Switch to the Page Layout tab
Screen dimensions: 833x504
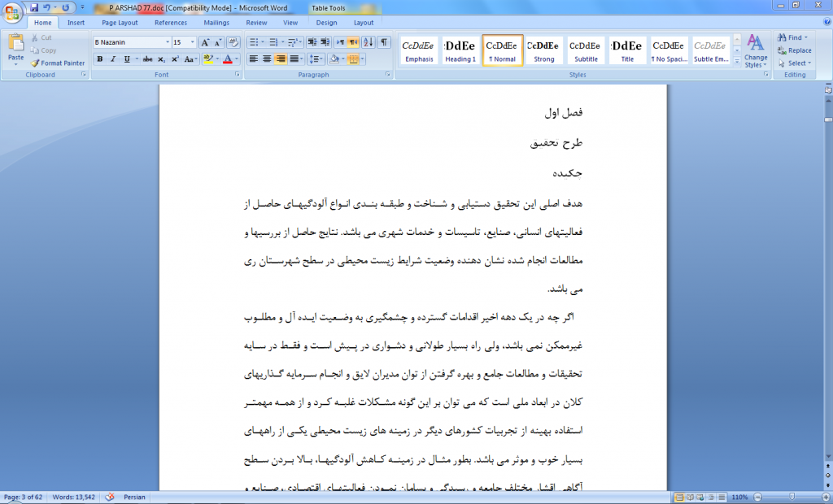pos(120,23)
